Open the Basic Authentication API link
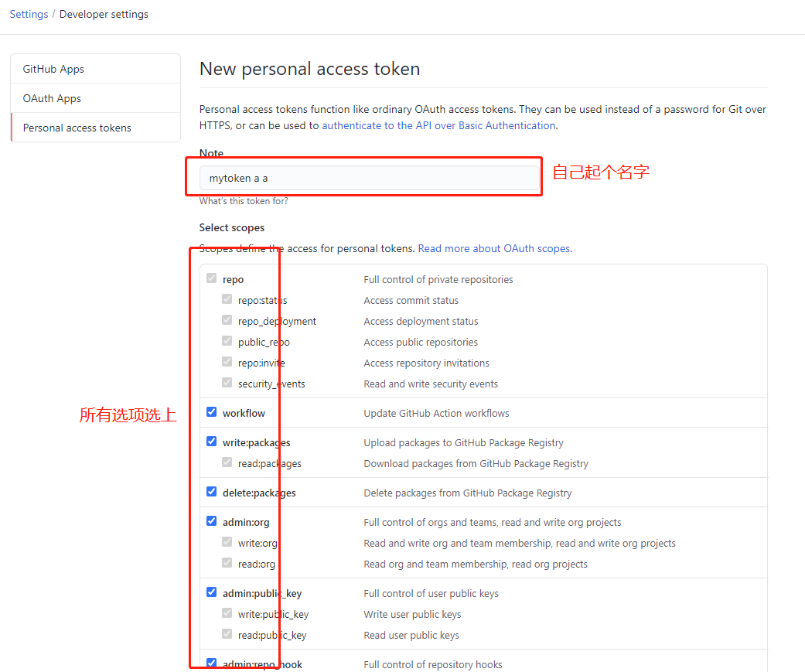805x672 pixels. point(439,125)
